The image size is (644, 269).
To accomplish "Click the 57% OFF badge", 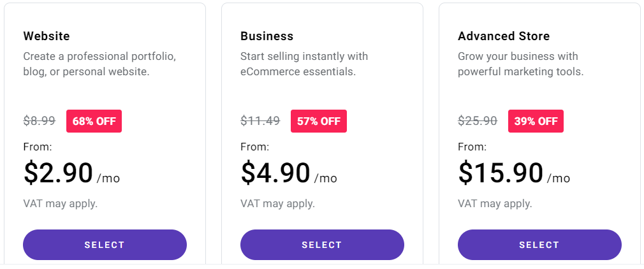I will click(318, 121).
